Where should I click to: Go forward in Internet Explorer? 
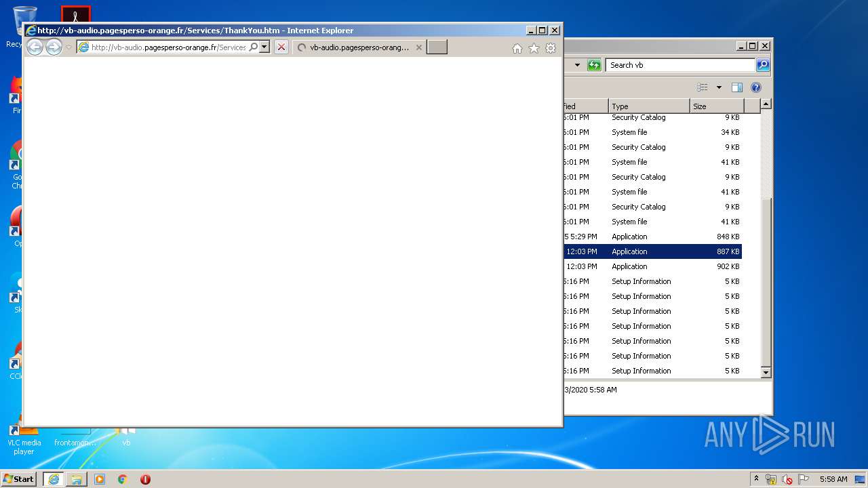54,47
